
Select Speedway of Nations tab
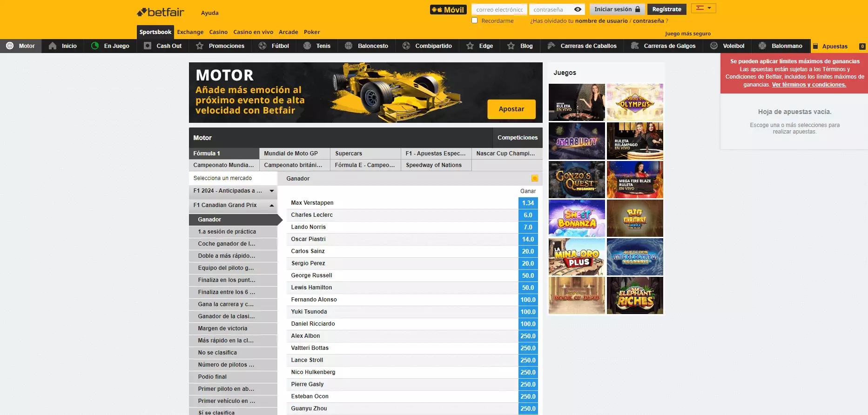436,165
